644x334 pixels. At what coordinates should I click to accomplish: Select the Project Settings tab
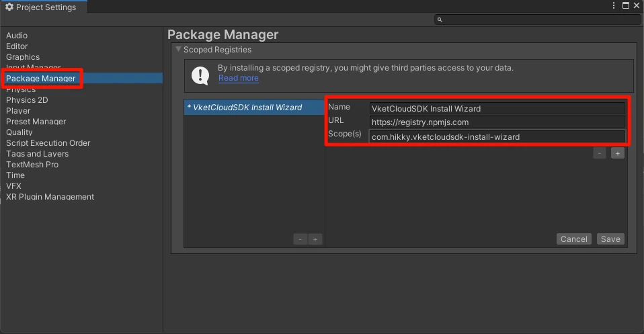pyautogui.click(x=40, y=7)
